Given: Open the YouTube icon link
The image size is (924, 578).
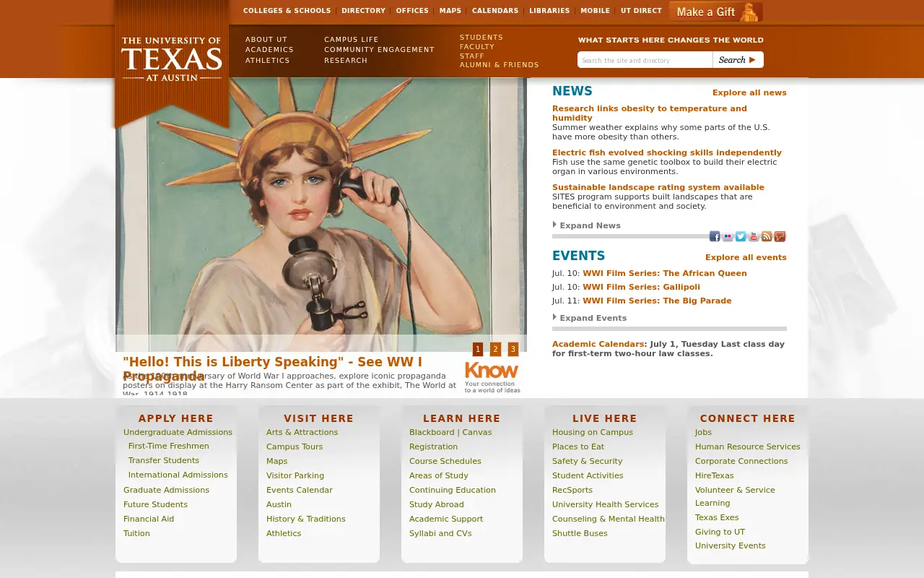Looking at the screenshot, I should click(x=754, y=236).
